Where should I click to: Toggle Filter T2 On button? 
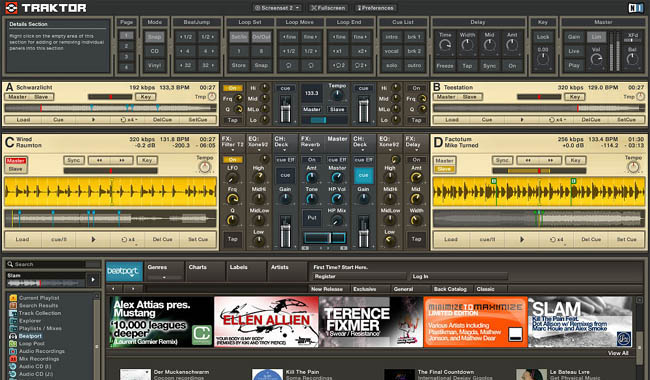click(233, 160)
